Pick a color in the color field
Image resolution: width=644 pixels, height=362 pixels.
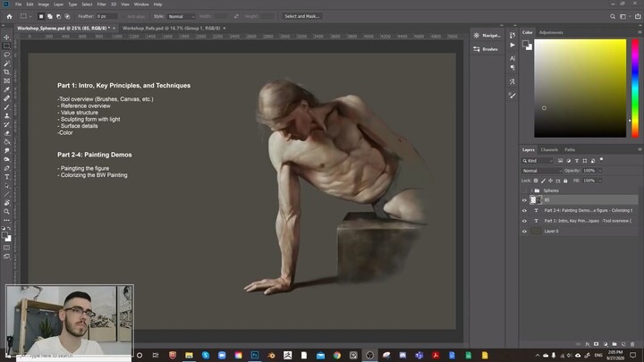pyautogui.click(x=580, y=88)
